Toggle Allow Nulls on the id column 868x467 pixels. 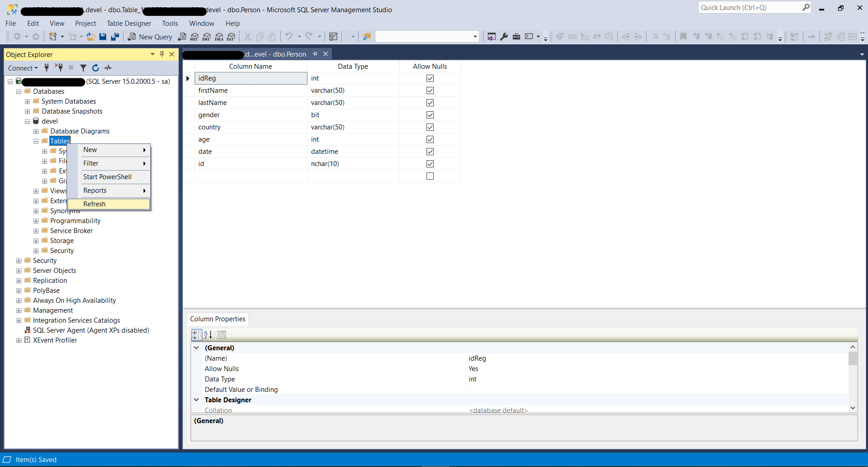[430, 164]
